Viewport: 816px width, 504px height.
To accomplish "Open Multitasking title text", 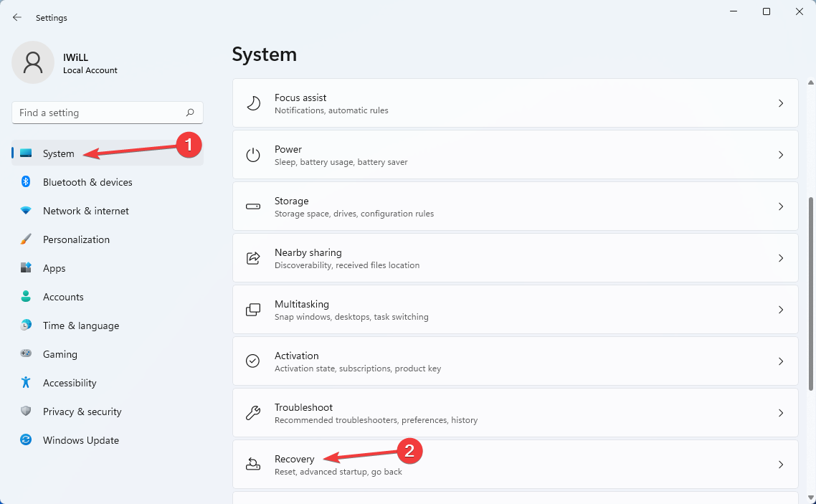I will [302, 304].
